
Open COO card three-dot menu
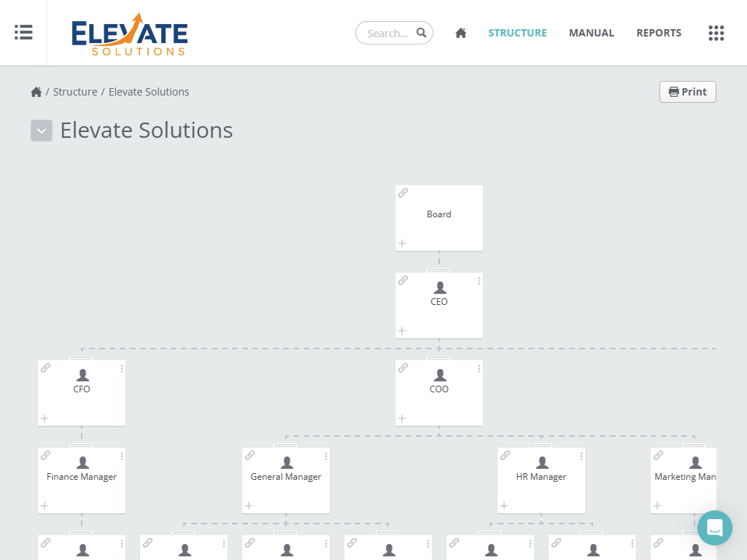coord(479,368)
